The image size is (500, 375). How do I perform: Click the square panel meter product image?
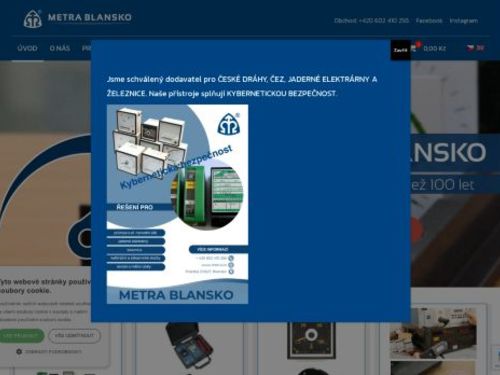[x=311, y=340]
